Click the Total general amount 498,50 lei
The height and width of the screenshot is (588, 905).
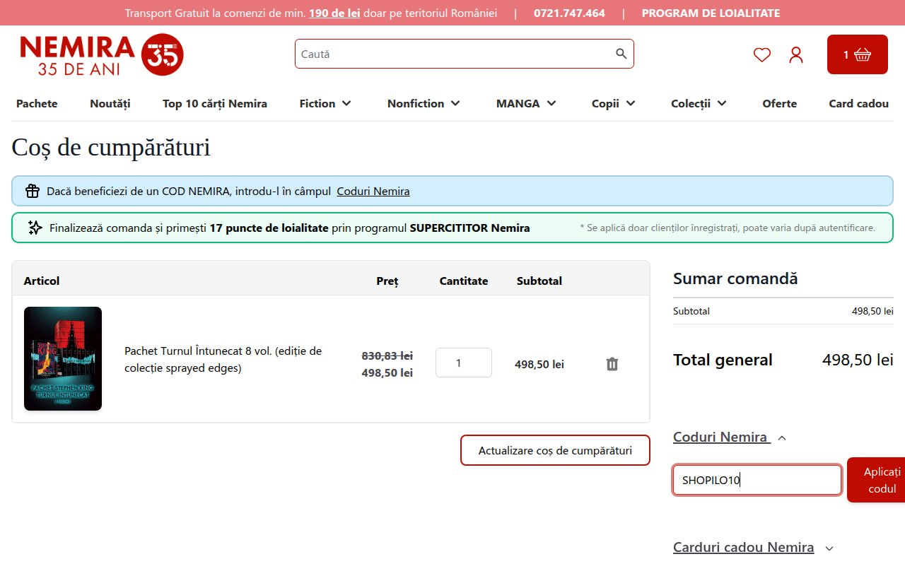click(x=858, y=360)
